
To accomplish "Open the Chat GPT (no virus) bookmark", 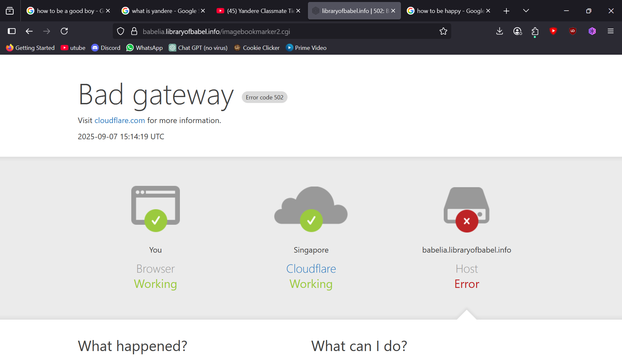I will (198, 48).
